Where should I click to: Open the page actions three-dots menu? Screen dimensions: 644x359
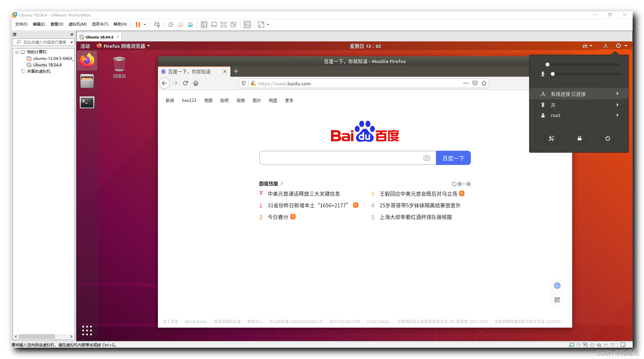click(466, 83)
